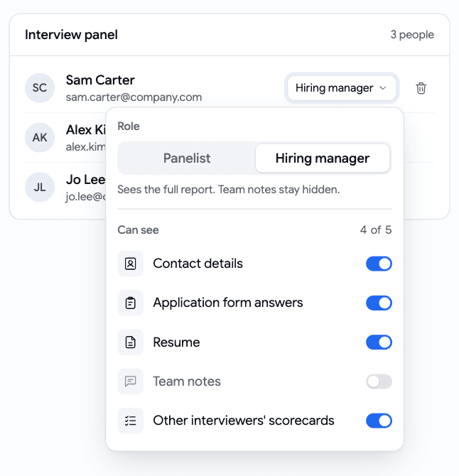This screenshot has height=476, width=459.
Task: Delete Sam Carter with the trash icon
Action: [x=421, y=88]
